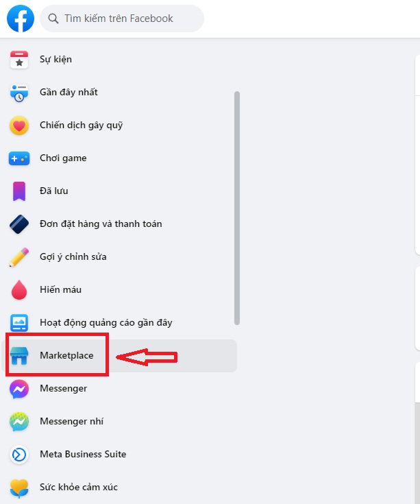Viewport: 420px width, 504px height.
Task: Click the Meta Business Suite icon
Action: [19, 455]
